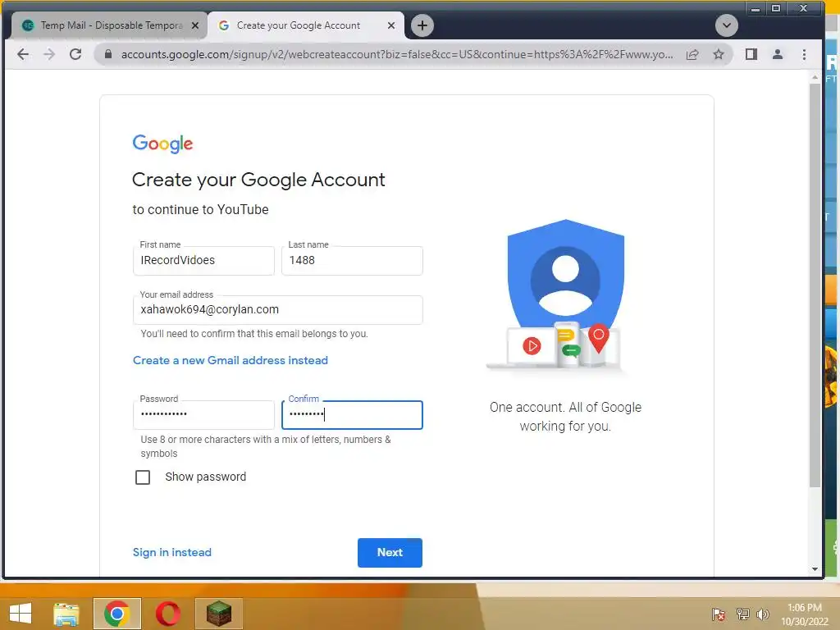Click the scrollbar up arrow
The height and width of the screenshot is (630, 840).
click(815, 77)
